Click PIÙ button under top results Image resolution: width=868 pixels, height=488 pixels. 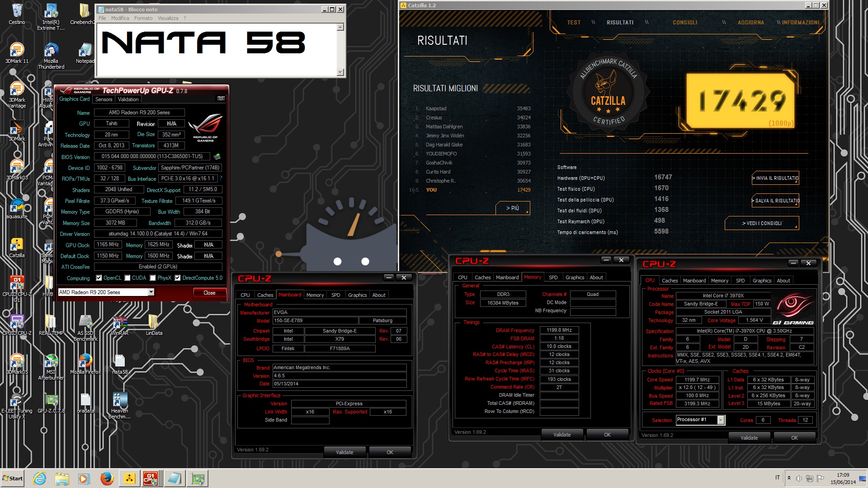point(512,208)
